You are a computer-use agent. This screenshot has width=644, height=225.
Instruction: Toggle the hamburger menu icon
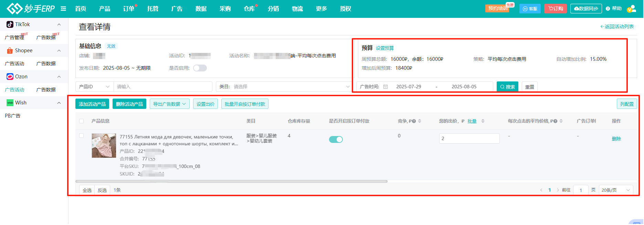63,9
